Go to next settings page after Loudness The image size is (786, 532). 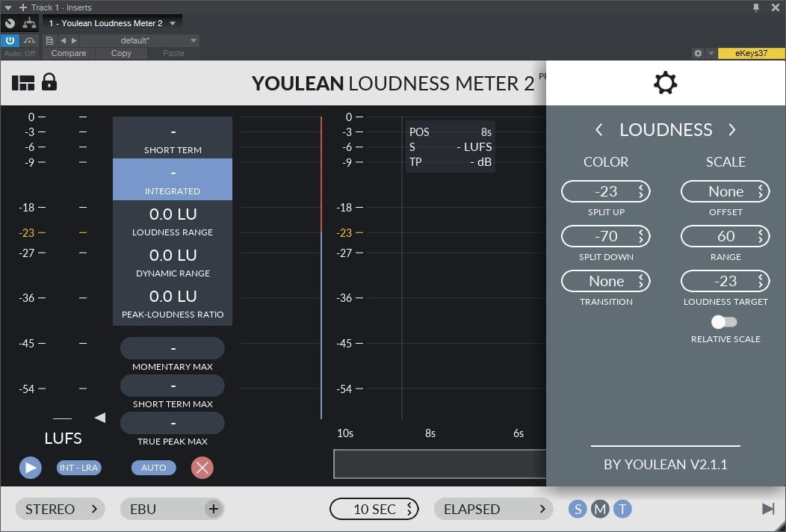(x=732, y=130)
